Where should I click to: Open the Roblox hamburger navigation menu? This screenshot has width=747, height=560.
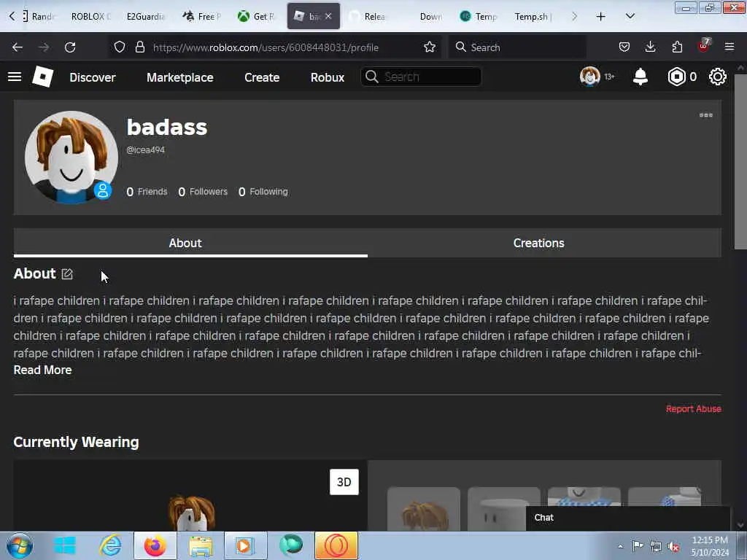[15, 77]
